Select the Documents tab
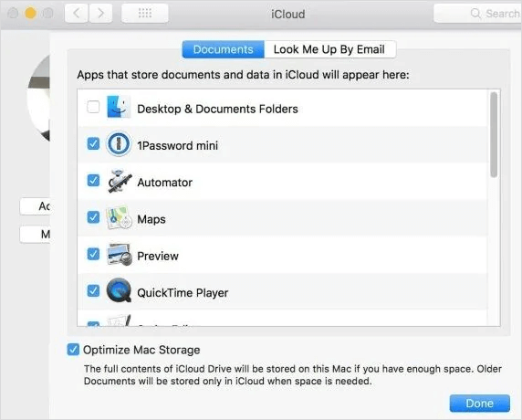 point(223,49)
